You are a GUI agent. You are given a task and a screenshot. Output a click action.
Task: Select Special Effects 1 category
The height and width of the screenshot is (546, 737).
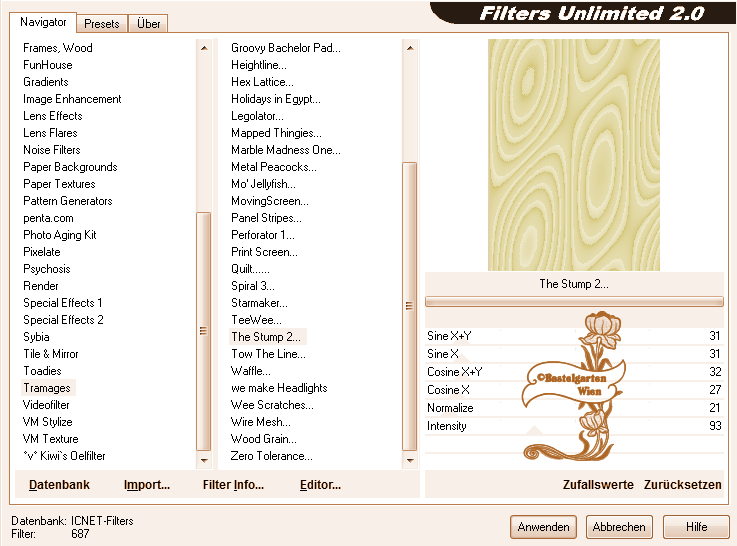click(x=63, y=303)
